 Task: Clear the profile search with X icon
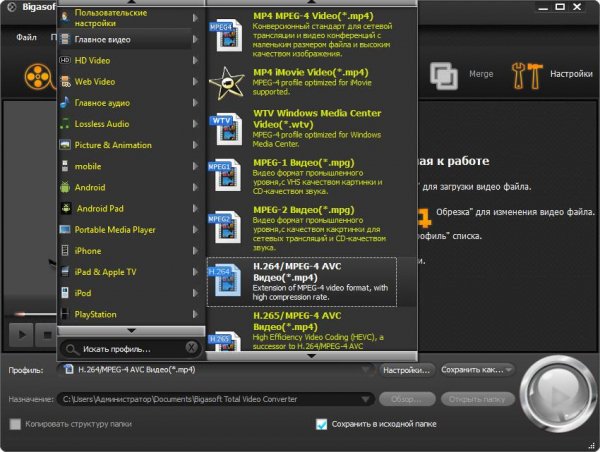(191, 347)
